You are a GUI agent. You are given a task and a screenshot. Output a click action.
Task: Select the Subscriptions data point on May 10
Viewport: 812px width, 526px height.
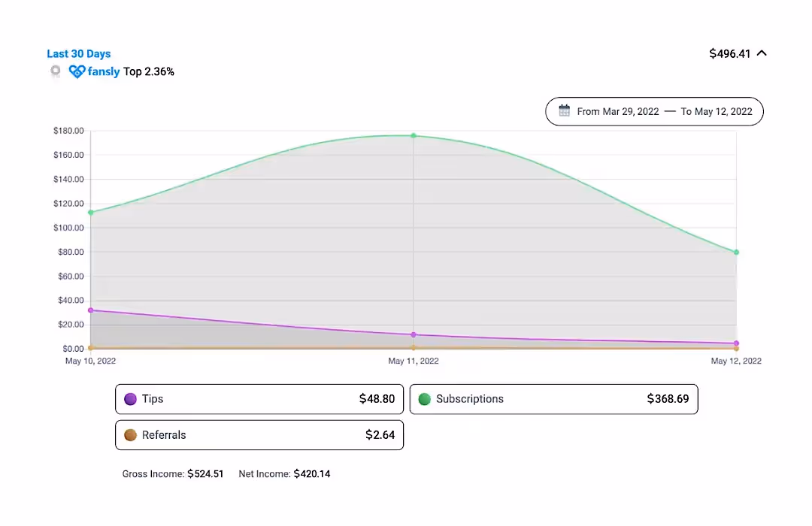pyautogui.click(x=91, y=213)
